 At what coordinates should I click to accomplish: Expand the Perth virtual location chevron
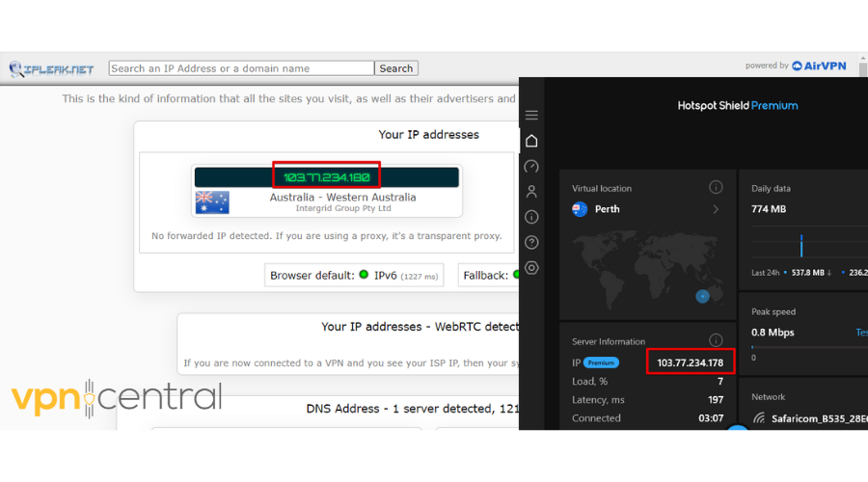tap(716, 209)
